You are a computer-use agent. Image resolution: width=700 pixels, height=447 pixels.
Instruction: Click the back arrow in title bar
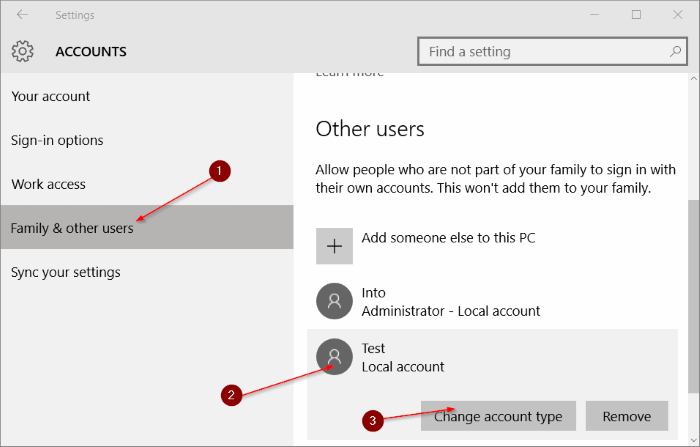[22, 15]
